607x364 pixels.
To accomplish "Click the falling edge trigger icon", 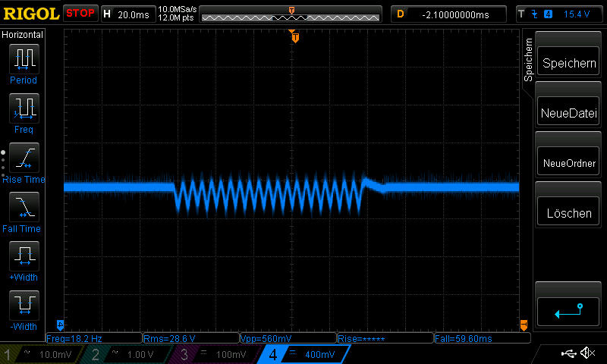I will [x=534, y=14].
